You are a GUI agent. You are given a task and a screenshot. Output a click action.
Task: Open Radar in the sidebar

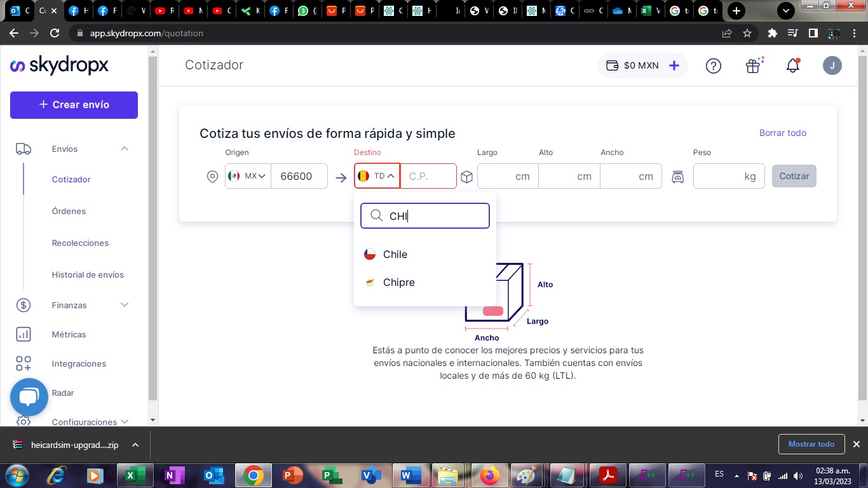(63, 393)
